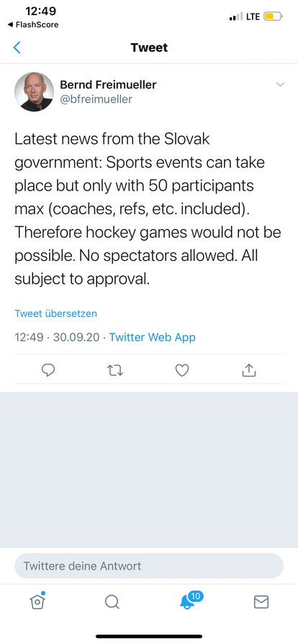Like the tweet with the heart icon
Viewport: 298px width, 644px height.
pyautogui.click(x=182, y=370)
